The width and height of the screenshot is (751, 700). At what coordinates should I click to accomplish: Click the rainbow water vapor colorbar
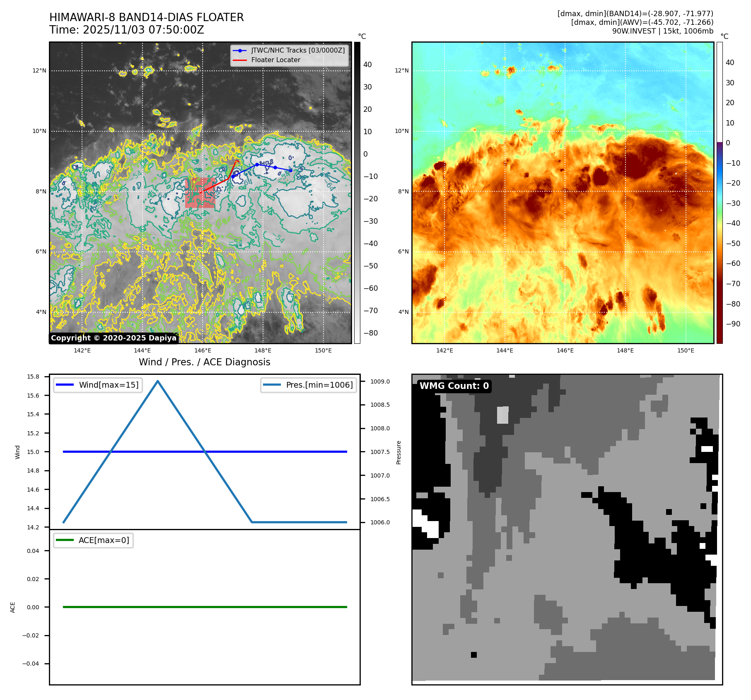(720, 193)
